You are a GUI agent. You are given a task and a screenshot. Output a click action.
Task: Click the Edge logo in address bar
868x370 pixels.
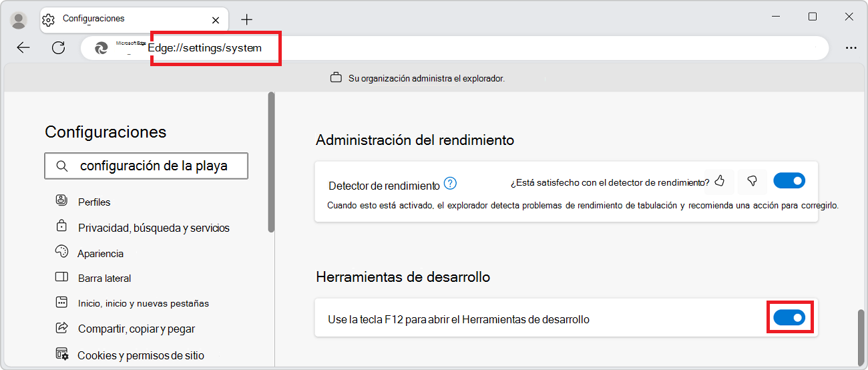click(101, 48)
